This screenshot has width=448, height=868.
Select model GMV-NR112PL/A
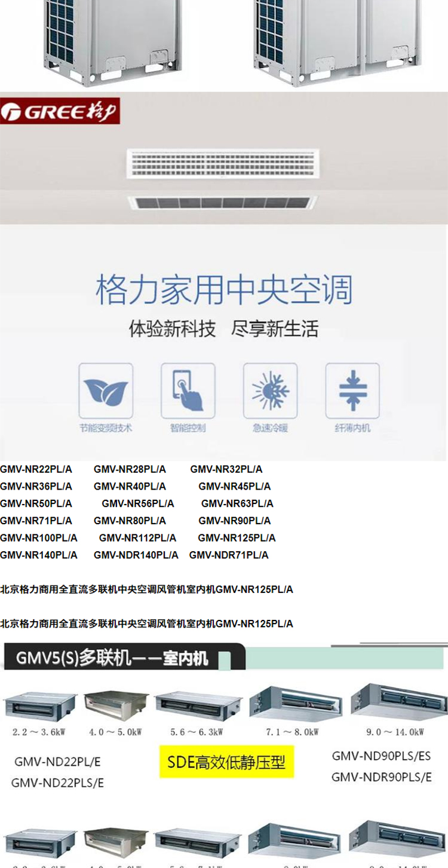[x=138, y=538]
